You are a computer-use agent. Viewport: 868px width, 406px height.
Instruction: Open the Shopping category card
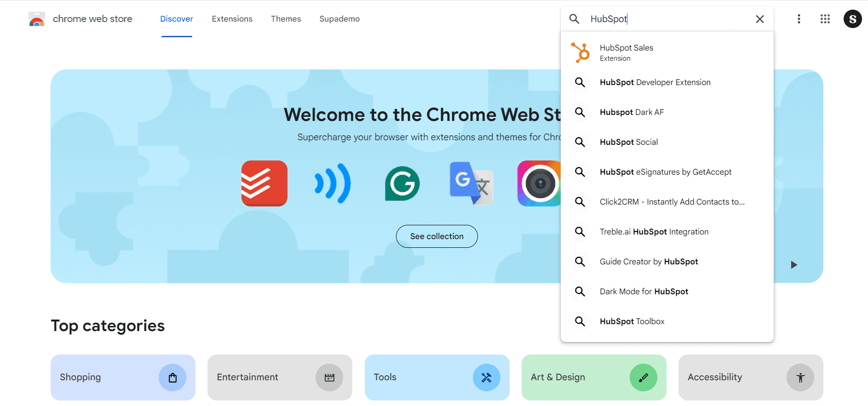123,377
